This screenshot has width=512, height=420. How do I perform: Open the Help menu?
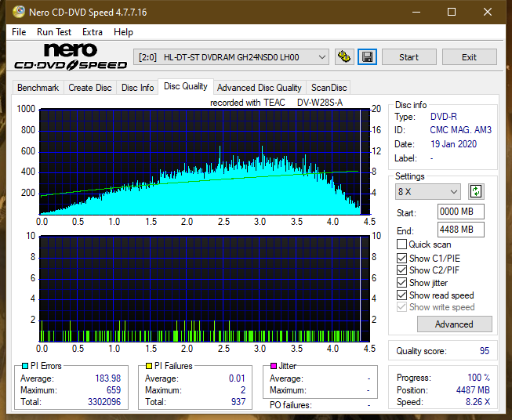click(x=123, y=32)
